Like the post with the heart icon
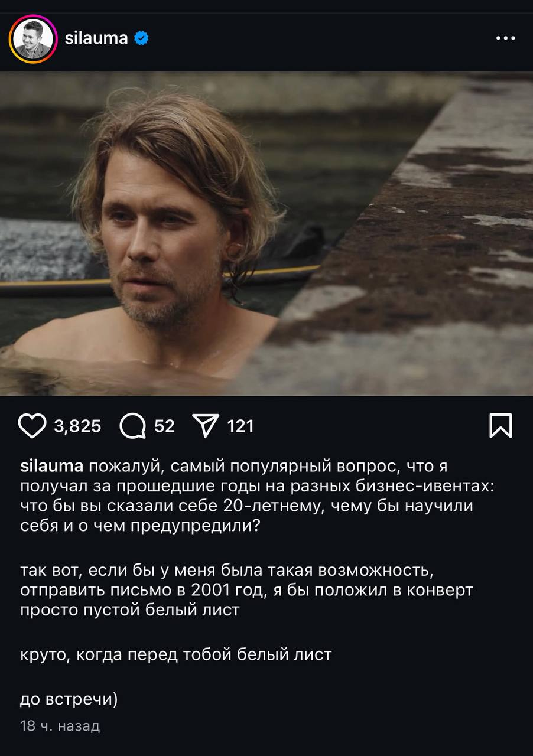Viewport: 533px width, 756px height. [32, 426]
